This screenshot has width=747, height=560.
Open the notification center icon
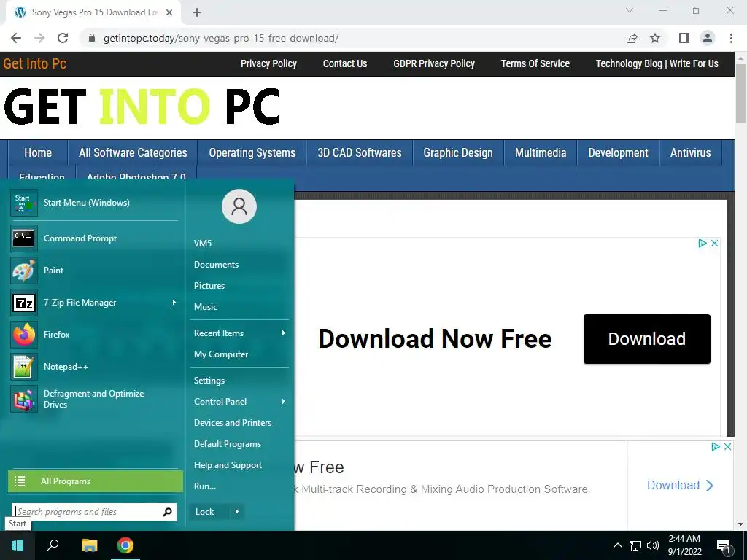click(x=724, y=545)
